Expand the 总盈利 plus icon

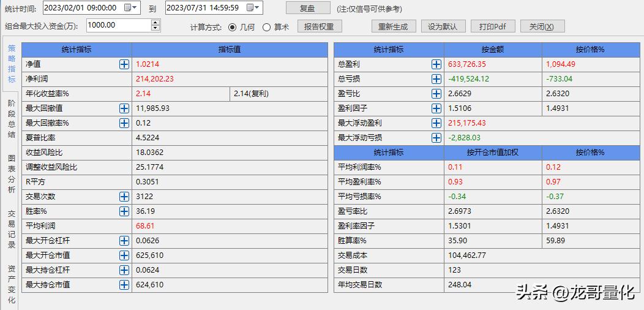coord(436,64)
